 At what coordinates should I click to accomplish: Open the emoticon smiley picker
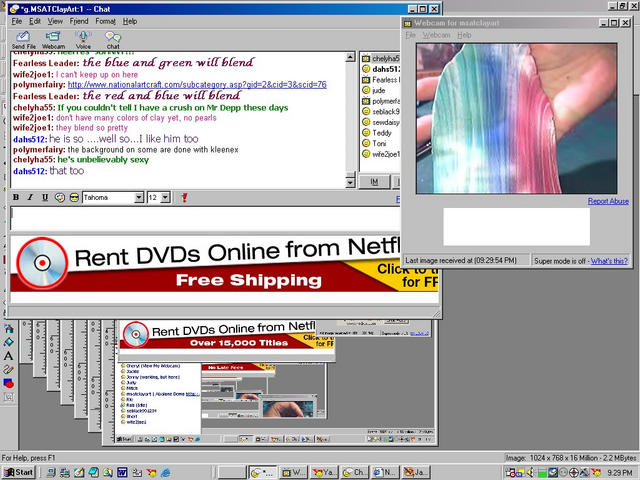click(60, 198)
